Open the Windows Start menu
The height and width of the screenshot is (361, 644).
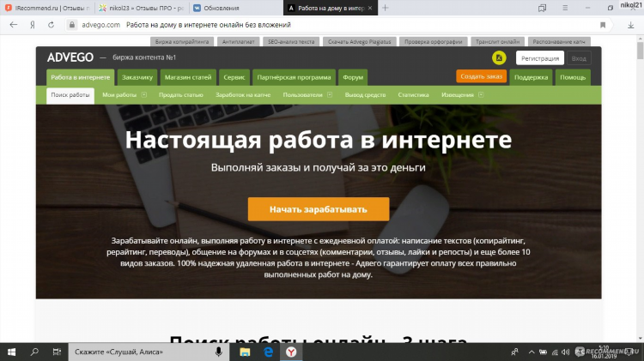click(11, 352)
